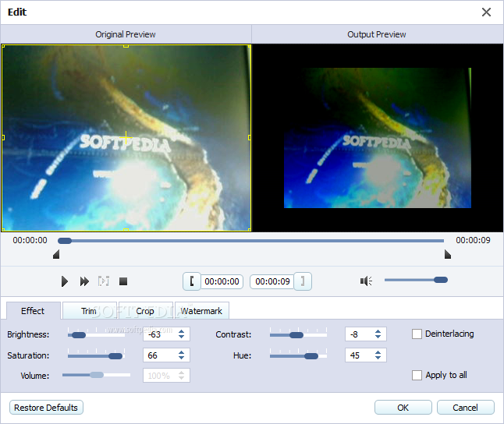Switch to the Effect tab
504x424 pixels.
[x=33, y=311]
